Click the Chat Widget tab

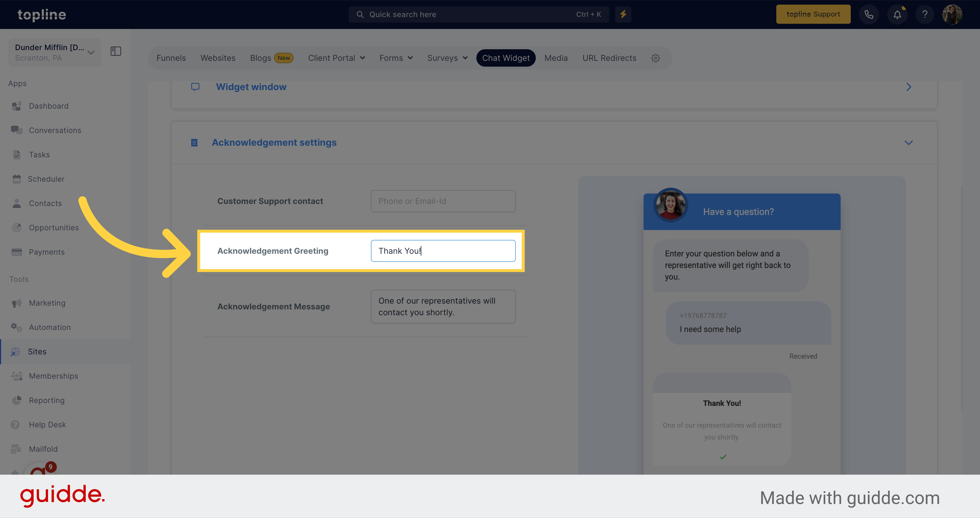506,58
